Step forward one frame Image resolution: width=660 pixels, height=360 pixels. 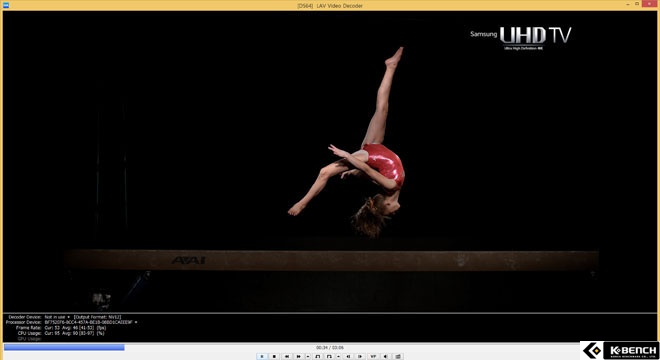pos(360,356)
